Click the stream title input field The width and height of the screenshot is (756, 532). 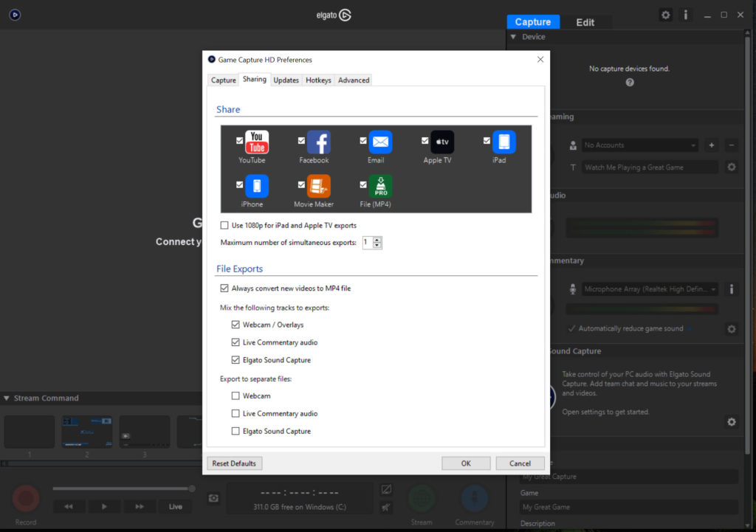point(650,167)
